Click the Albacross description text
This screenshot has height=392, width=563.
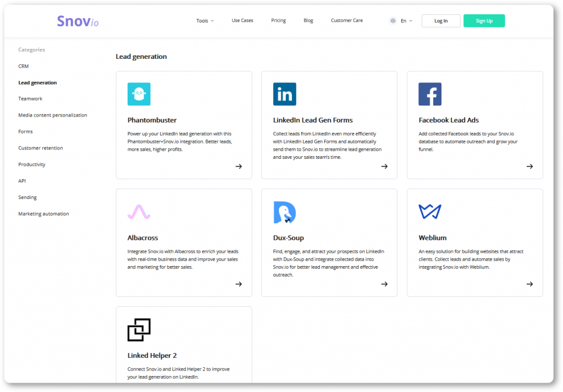pos(183,259)
